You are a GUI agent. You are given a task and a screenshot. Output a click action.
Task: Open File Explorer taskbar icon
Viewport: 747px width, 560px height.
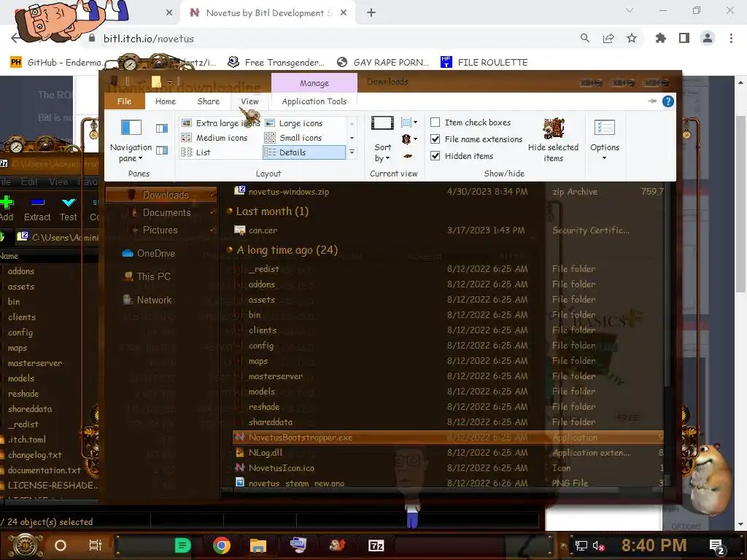coord(258,545)
